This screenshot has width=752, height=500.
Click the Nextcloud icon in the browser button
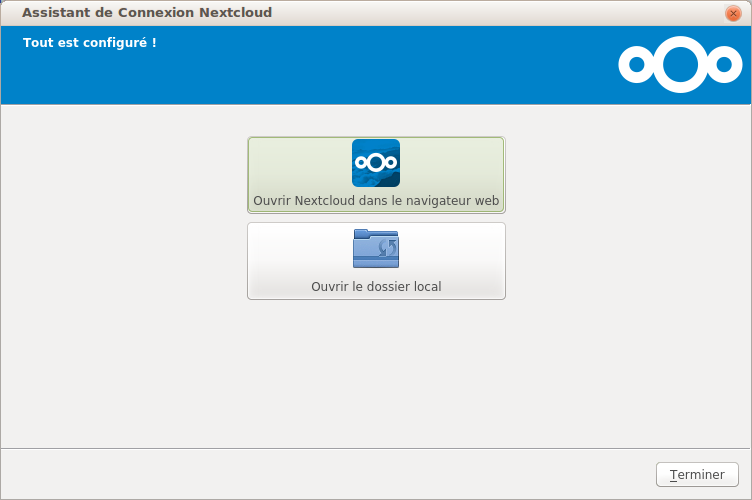point(376,163)
